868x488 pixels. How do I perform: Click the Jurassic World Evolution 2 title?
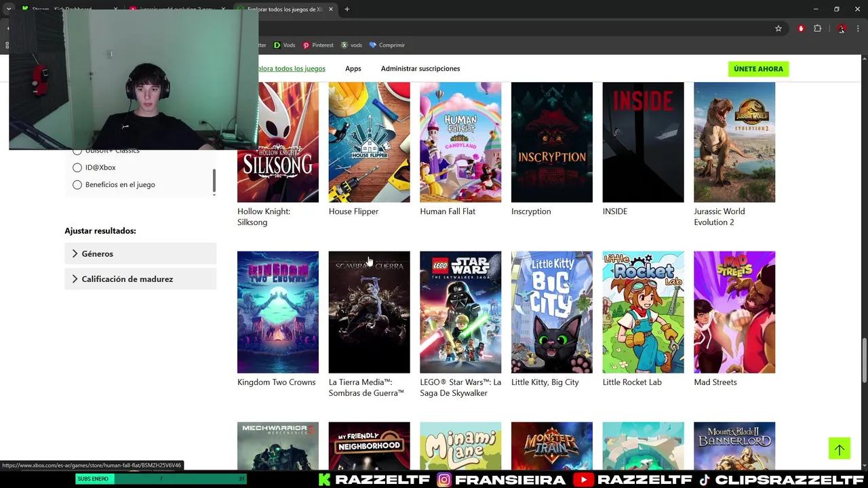click(719, 217)
